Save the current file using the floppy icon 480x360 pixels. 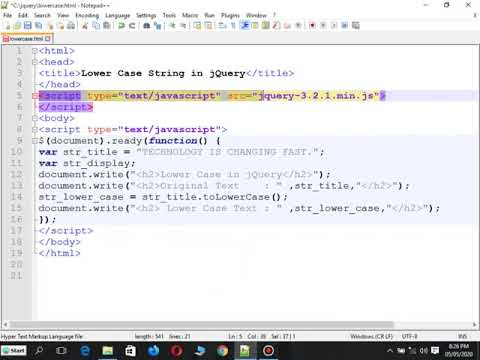point(28,26)
